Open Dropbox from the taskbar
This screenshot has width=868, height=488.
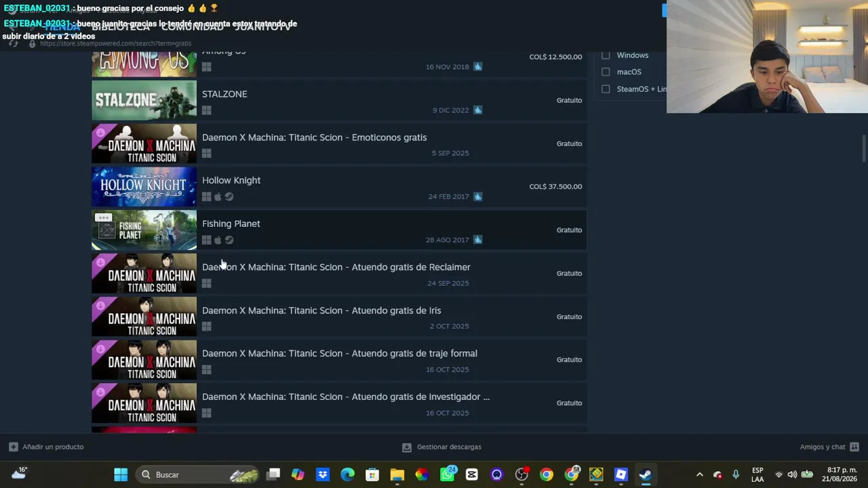(x=323, y=474)
